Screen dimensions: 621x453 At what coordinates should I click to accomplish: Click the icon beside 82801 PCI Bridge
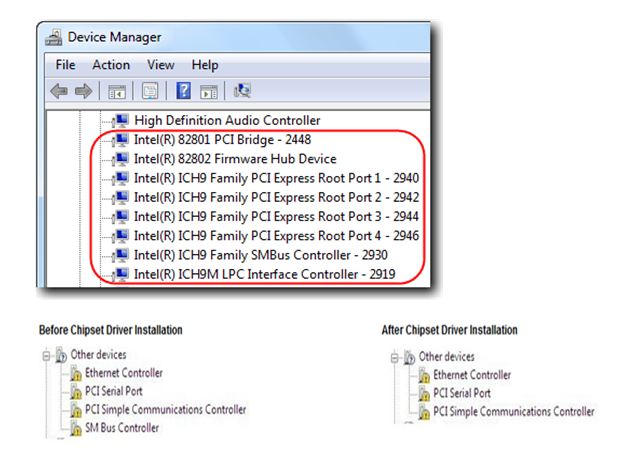click(x=120, y=140)
